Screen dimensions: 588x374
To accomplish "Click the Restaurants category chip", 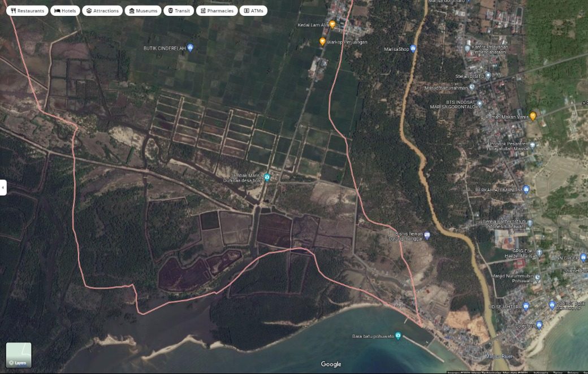I will [x=27, y=11].
